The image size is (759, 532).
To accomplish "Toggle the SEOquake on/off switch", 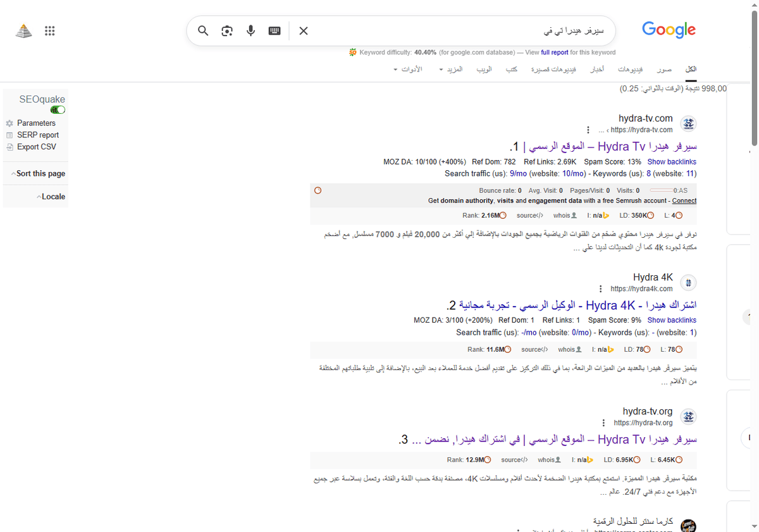I will coord(57,109).
